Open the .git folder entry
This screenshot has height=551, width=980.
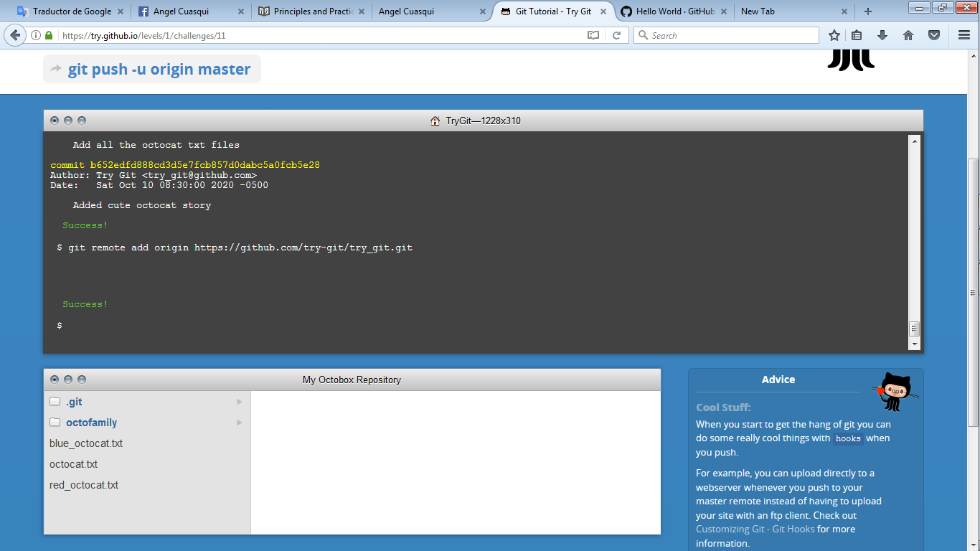(x=147, y=402)
